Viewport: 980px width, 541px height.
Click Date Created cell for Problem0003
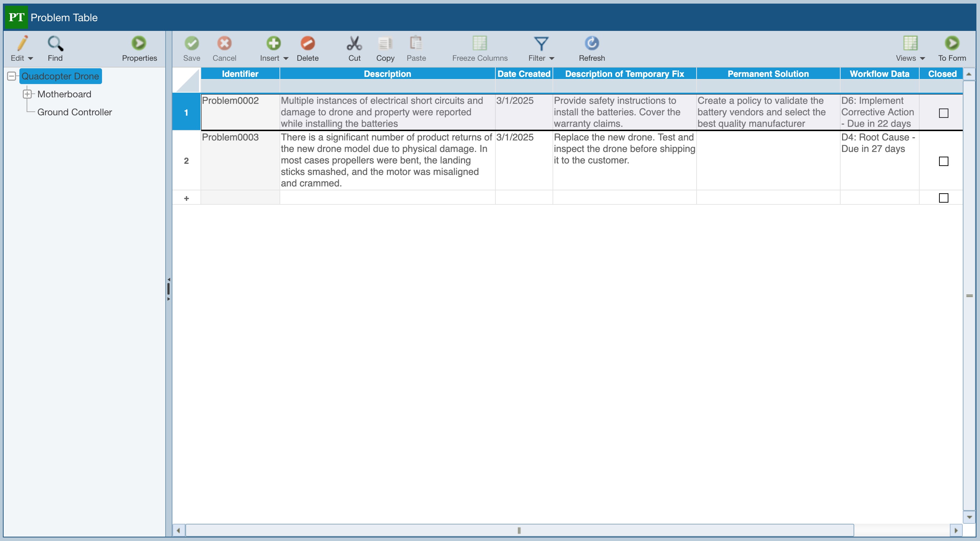click(x=524, y=160)
